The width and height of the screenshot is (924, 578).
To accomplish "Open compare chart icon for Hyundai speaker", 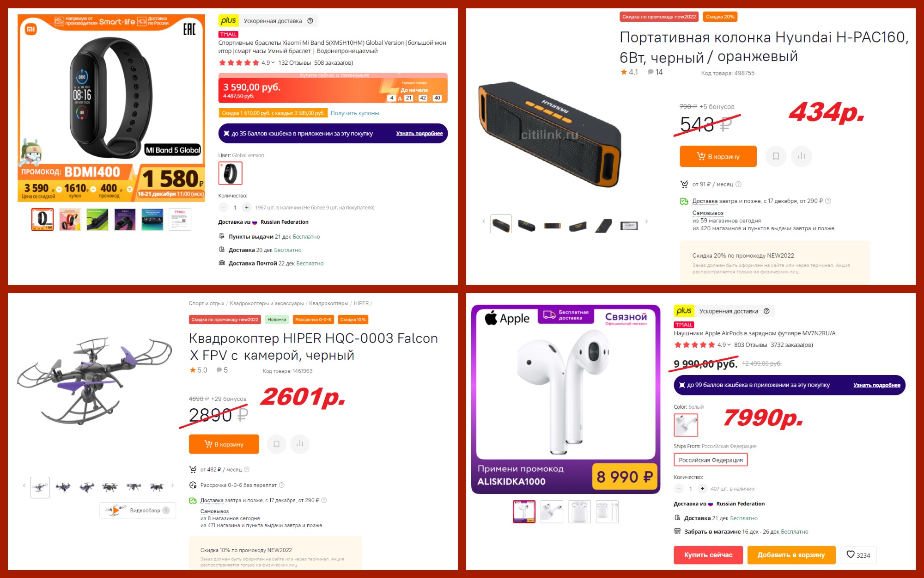I will pyautogui.click(x=802, y=156).
